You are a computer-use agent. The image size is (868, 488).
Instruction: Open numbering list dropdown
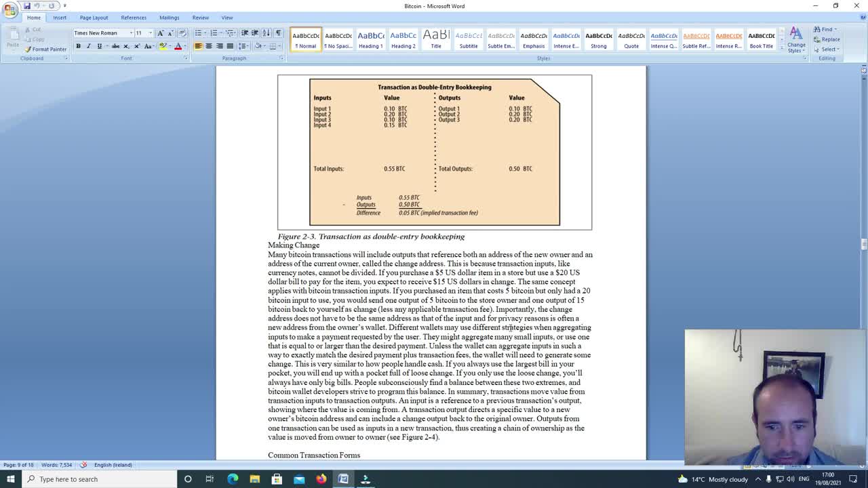coord(221,33)
